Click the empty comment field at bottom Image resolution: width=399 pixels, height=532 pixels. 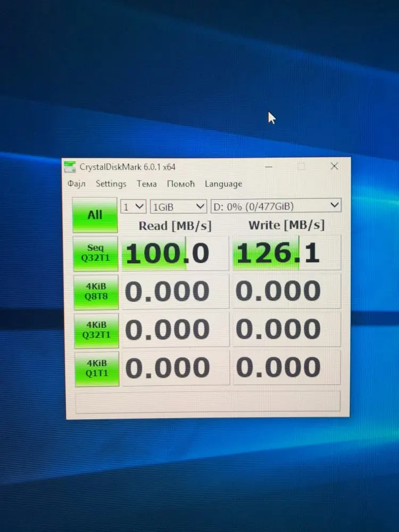[207, 402]
